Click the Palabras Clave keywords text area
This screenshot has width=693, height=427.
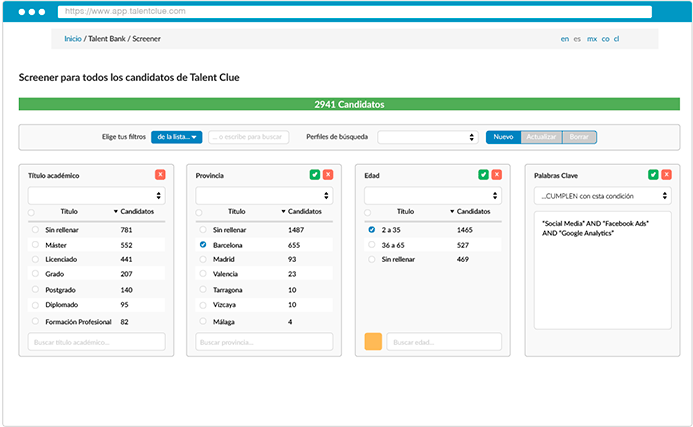(603, 270)
